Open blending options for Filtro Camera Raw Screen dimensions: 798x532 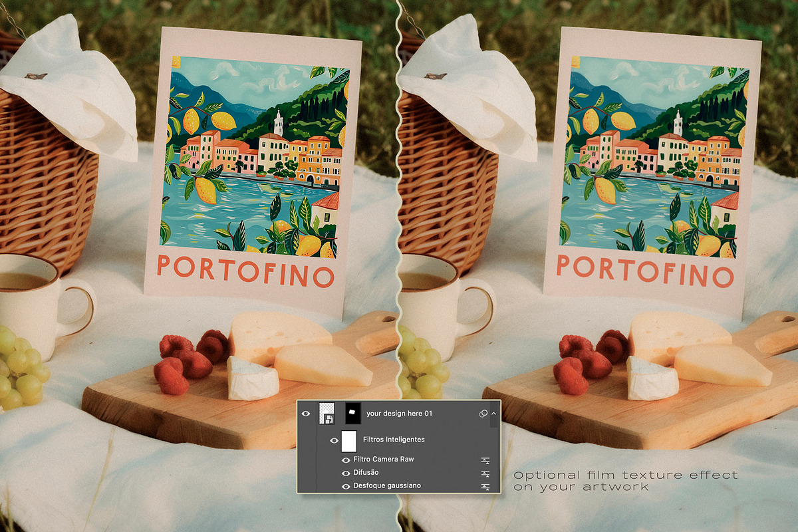point(485,460)
